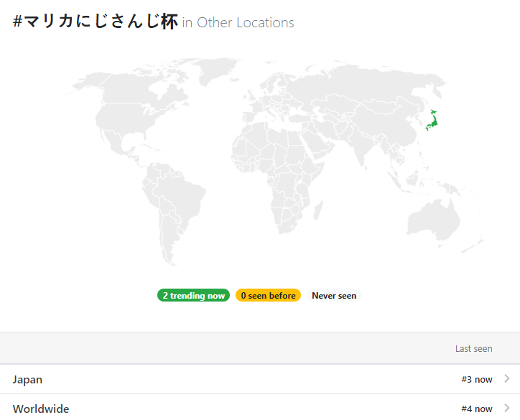Image resolution: width=520 pixels, height=420 pixels.
Task: Click the '#4 now' rank for Worldwide
Action: click(477, 409)
